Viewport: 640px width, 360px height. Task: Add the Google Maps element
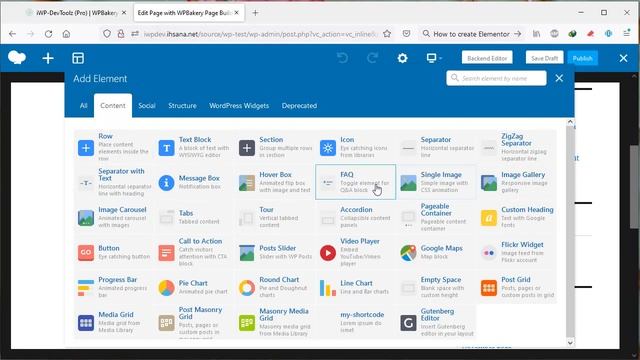(x=436, y=252)
